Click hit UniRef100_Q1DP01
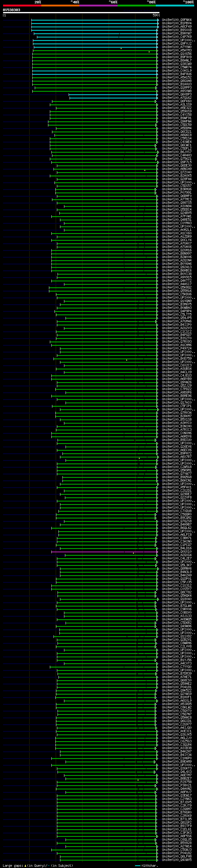Image resolution: width=197 pixels, height=868 pixels. (177, 579)
